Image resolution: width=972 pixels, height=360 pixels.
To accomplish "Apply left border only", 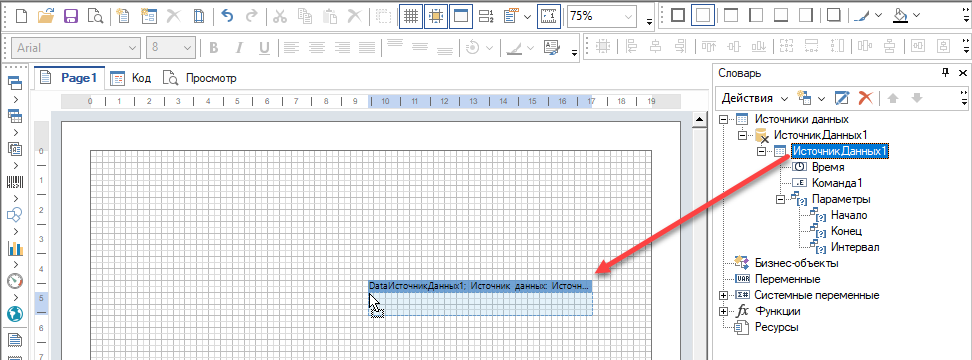I will click(756, 16).
